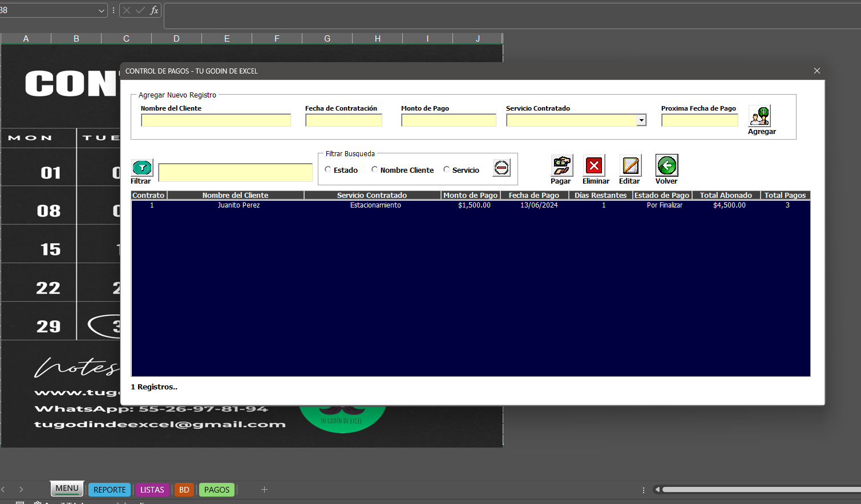The image size is (861, 504).
Task: Click the clear filter prohibition icon
Action: tap(501, 168)
